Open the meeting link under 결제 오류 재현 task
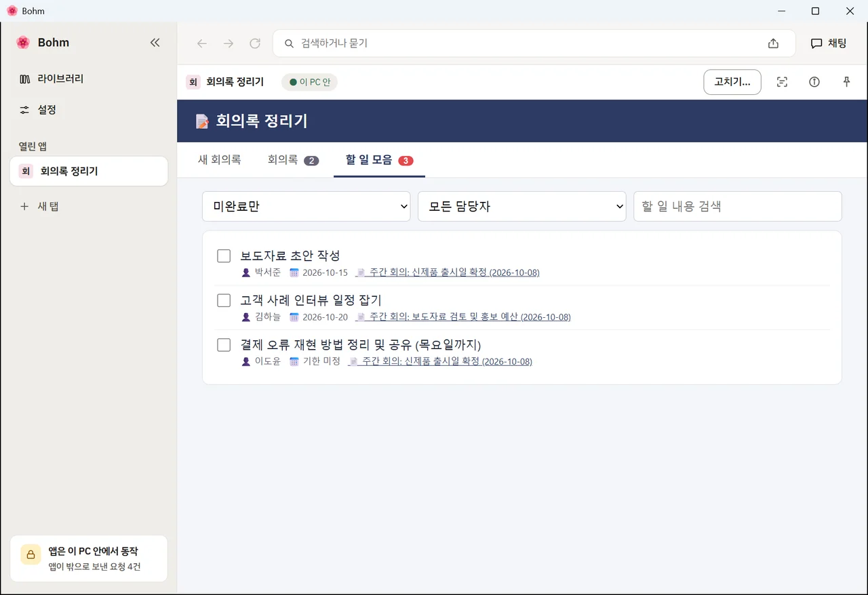This screenshot has height=595, width=868. tap(440, 362)
